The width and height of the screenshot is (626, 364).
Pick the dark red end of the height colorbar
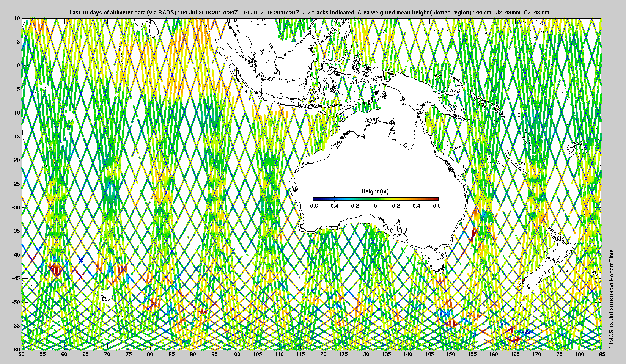(436, 199)
